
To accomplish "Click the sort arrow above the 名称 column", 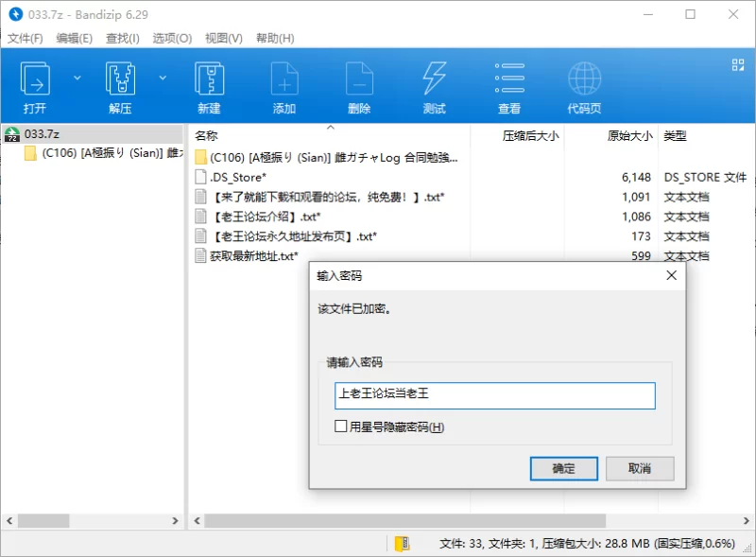I will tap(330, 128).
